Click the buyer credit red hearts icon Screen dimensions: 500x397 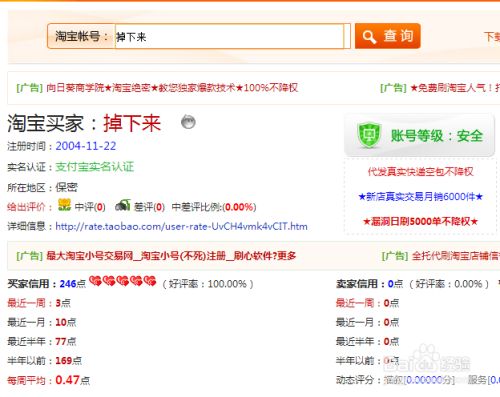[123, 282]
